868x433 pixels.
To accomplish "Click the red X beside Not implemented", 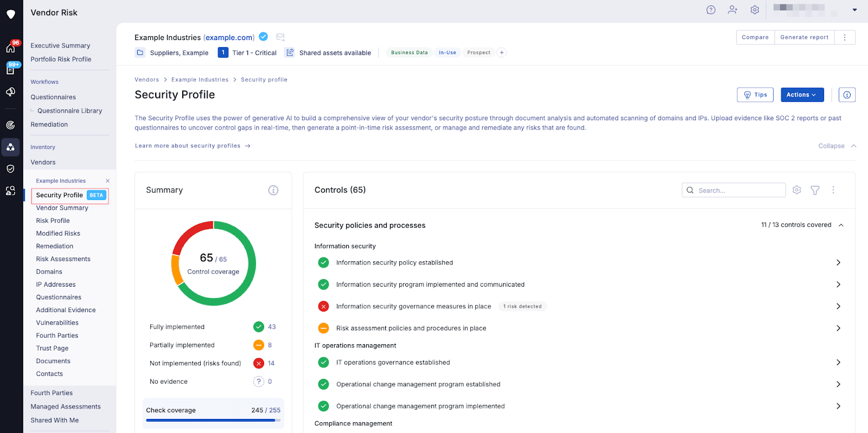I will tap(259, 364).
